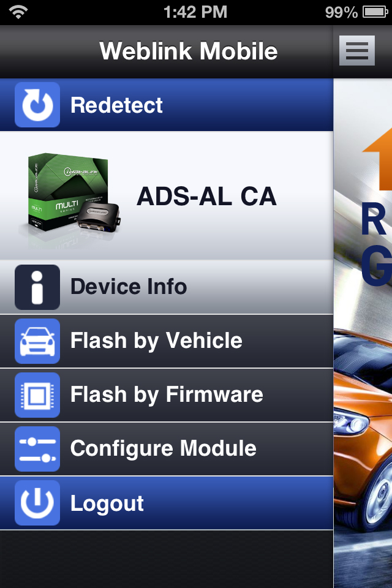Tap the Weblink Mobile header title

tap(188, 51)
